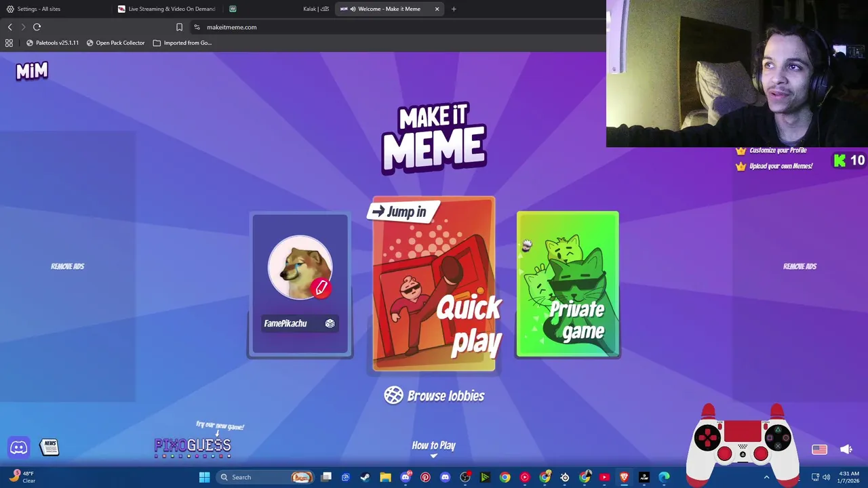Switch to Live Streaming & Video On Demand tab
Image resolution: width=868 pixels, height=488 pixels.
tap(167, 9)
